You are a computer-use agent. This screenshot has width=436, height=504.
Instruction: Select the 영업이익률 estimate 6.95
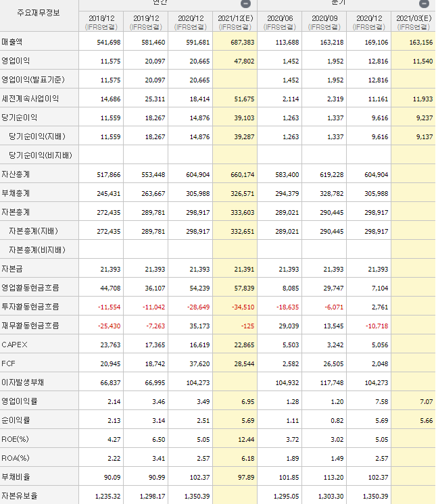248,402
